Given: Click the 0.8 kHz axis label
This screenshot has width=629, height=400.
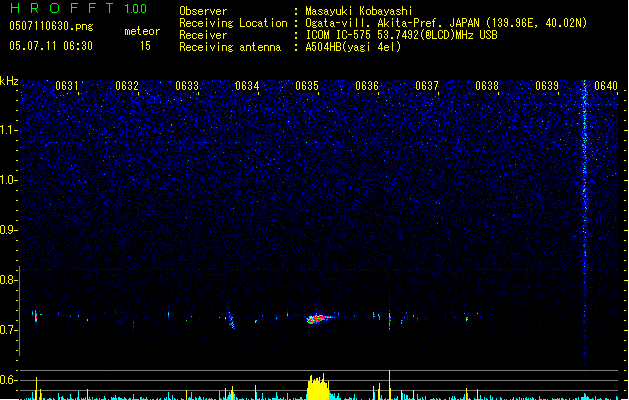Looking at the screenshot, I should coord(8,280).
